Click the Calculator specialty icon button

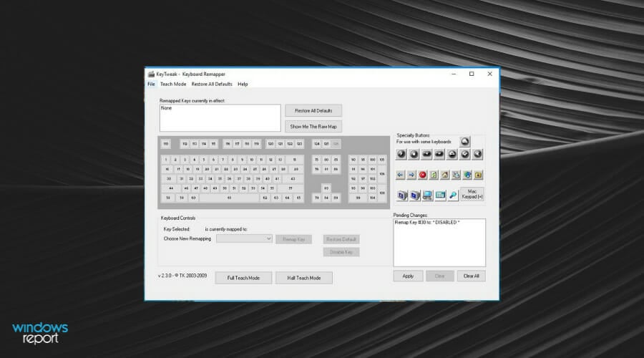(x=440, y=195)
